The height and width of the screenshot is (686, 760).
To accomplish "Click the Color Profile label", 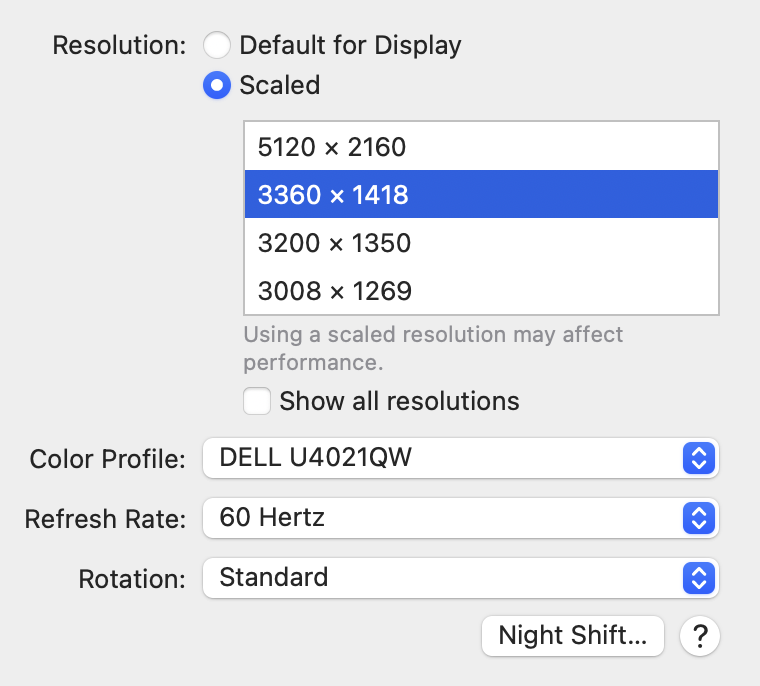I will point(108,460).
